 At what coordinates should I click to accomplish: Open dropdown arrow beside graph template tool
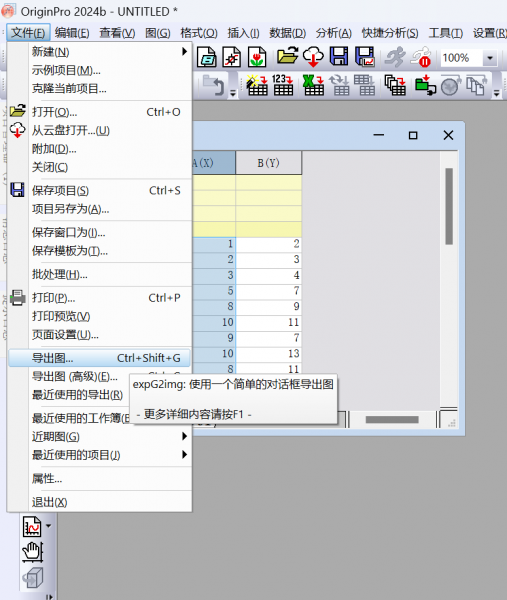49,526
